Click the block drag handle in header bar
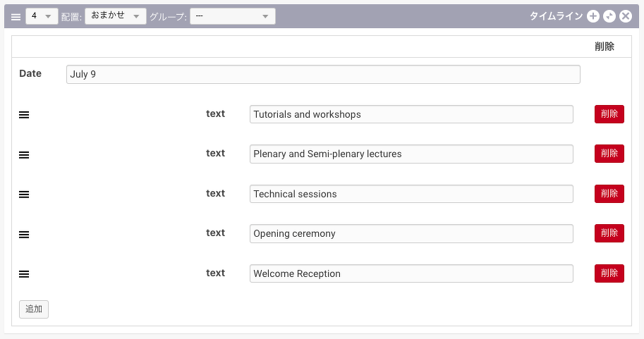 click(16, 17)
